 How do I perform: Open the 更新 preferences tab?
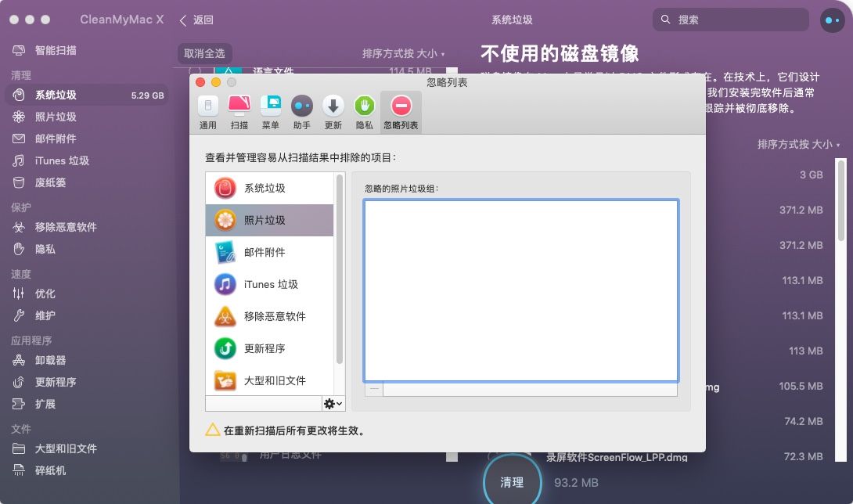click(333, 113)
